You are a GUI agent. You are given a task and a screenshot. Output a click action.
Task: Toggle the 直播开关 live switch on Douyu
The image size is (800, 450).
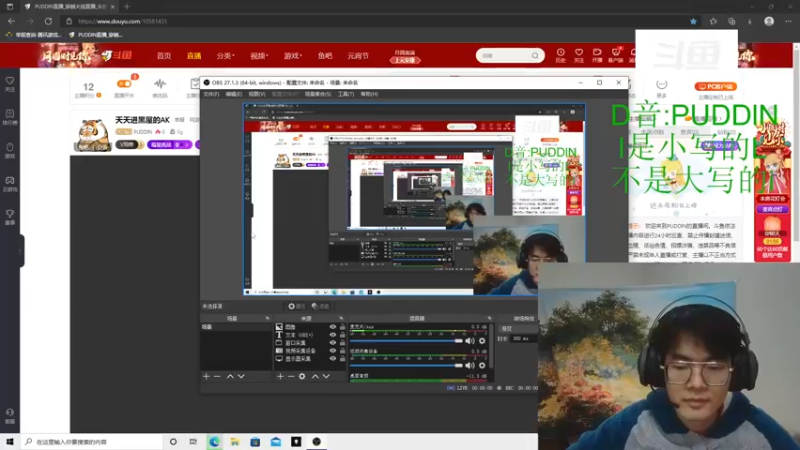click(x=124, y=84)
